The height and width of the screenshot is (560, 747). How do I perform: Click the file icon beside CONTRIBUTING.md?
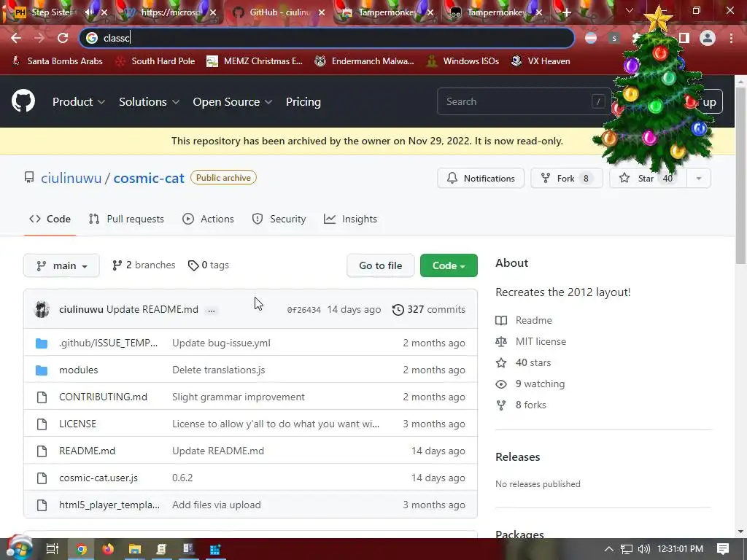click(42, 397)
